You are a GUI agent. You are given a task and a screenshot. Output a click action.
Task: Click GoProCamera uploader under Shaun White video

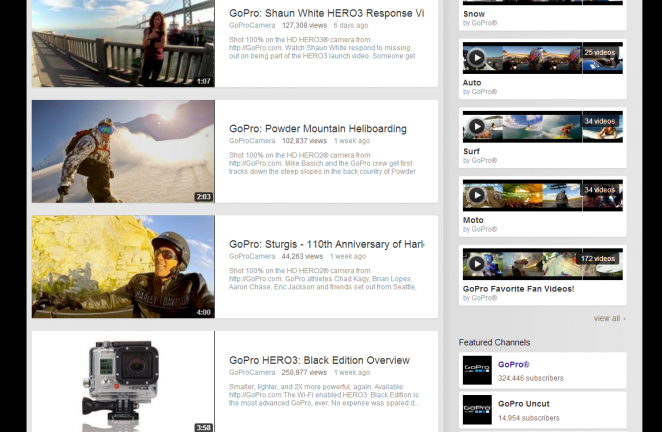(252, 25)
